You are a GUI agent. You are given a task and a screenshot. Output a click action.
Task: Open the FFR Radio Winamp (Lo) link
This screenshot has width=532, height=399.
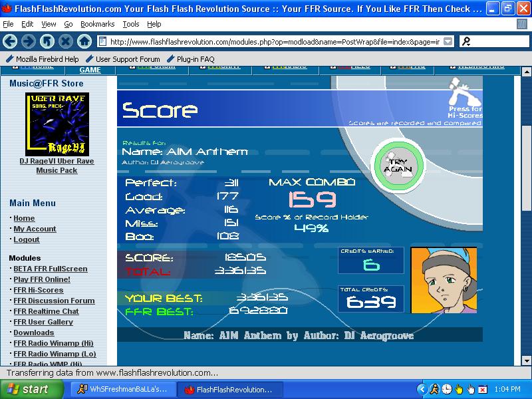pos(55,354)
